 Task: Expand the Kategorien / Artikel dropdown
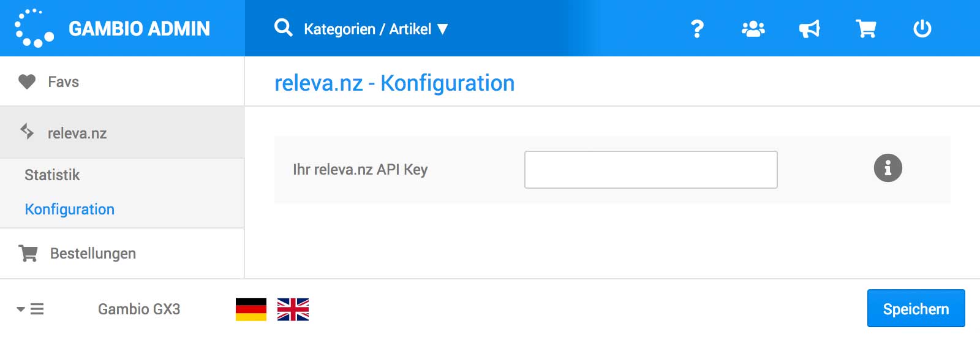point(376,29)
